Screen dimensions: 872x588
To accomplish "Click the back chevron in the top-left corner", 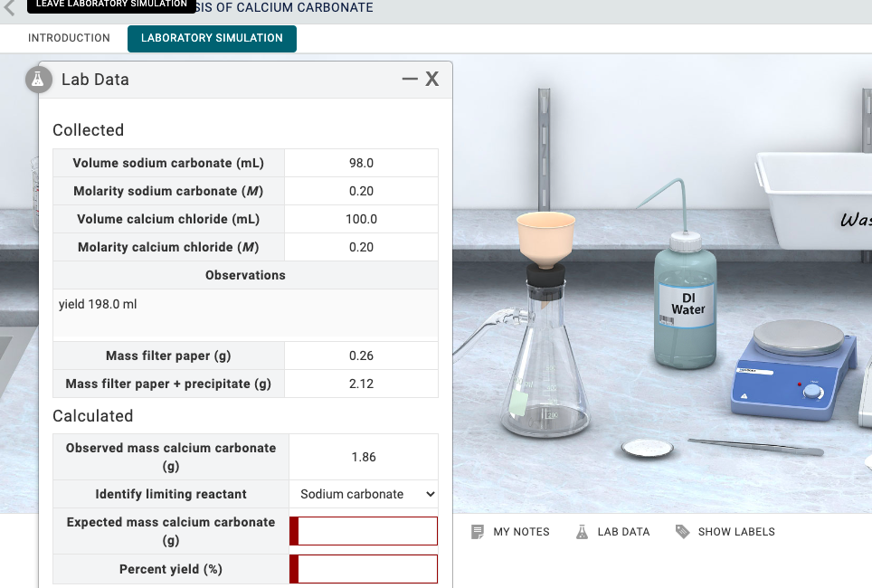I will (x=11, y=7).
